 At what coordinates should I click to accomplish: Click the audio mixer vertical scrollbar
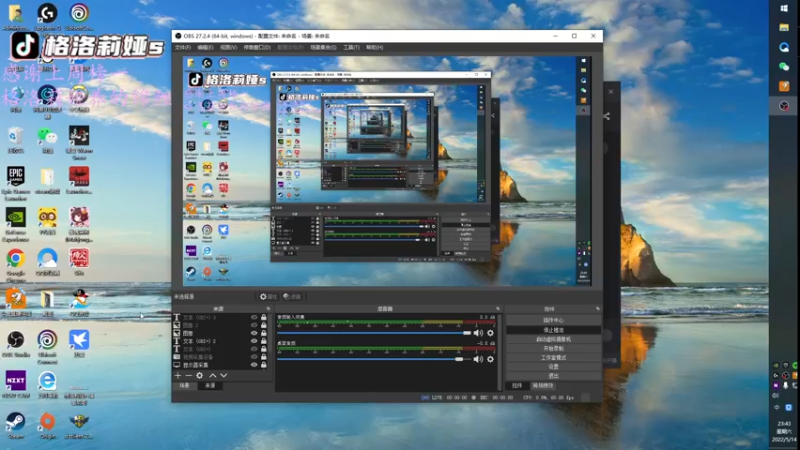click(x=500, y=352)
